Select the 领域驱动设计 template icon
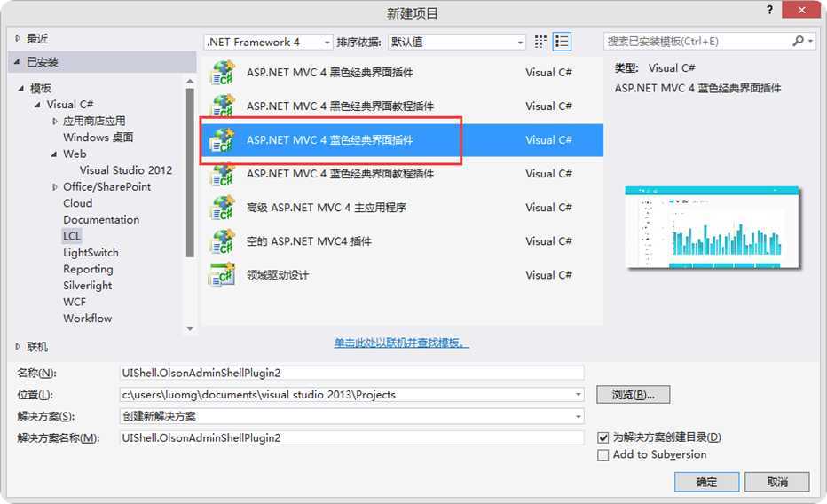The width and height of the screenshot is (827, 504). (x=221, y=275)
